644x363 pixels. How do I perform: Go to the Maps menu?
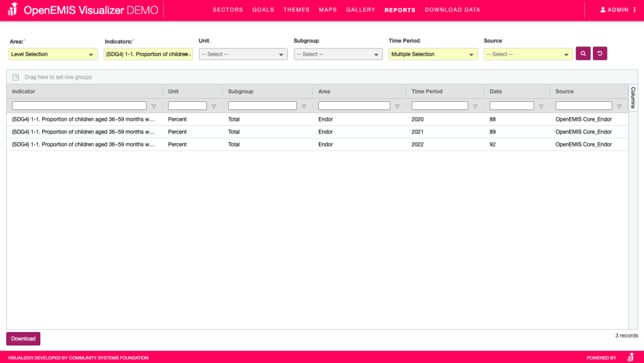click(328, 10)
